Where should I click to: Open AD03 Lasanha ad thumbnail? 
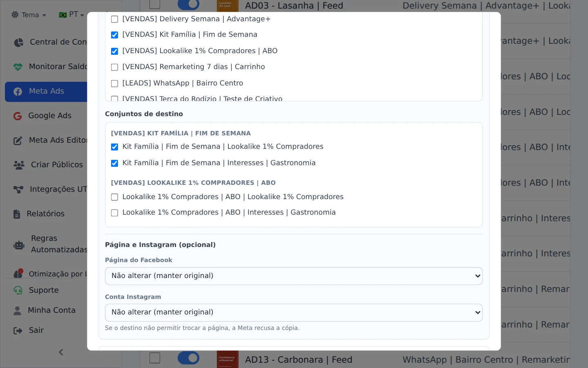[227, 6]
